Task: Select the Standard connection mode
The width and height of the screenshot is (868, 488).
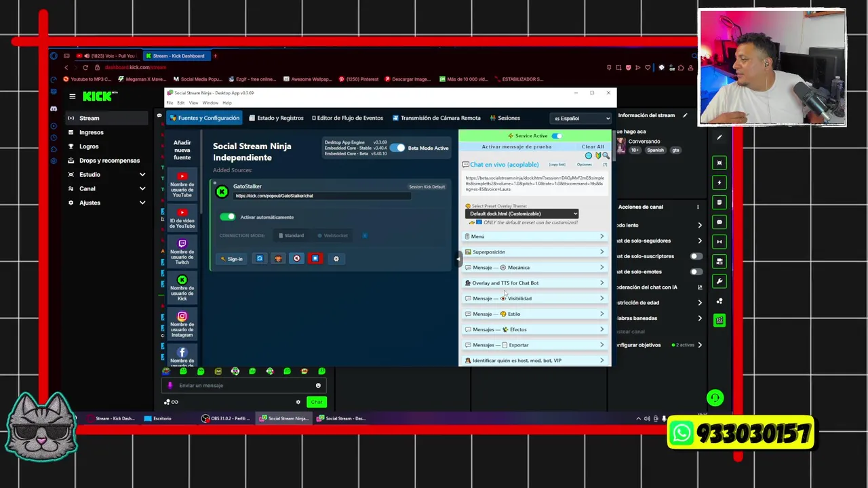Action: 291,235
